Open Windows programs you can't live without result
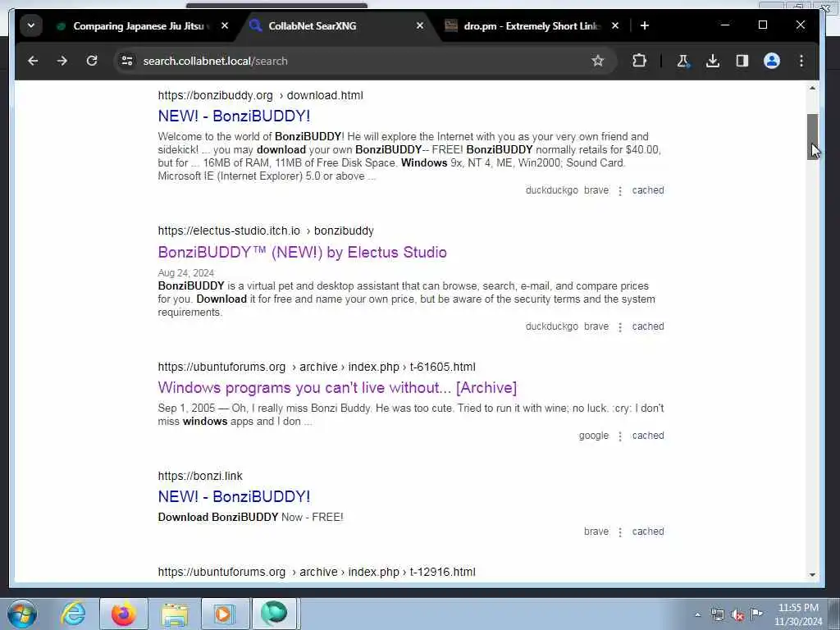840x630 pixels. tap(337, 388)
